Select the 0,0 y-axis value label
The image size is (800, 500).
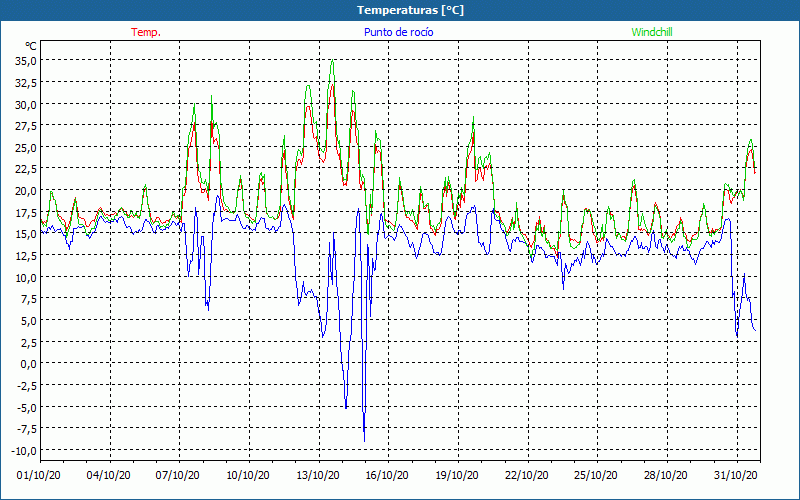[28, 364]
